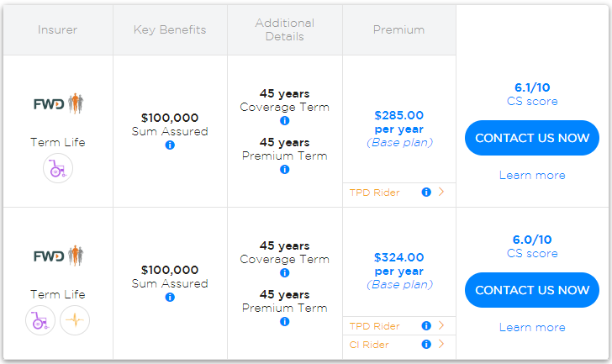Click Contact Us Now for 6.1/10 plan

point(532,138)
